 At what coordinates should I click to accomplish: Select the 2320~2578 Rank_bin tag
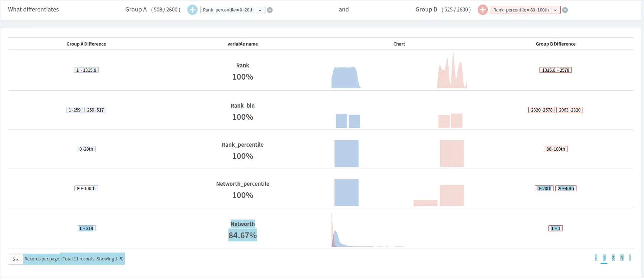point(542,110)
